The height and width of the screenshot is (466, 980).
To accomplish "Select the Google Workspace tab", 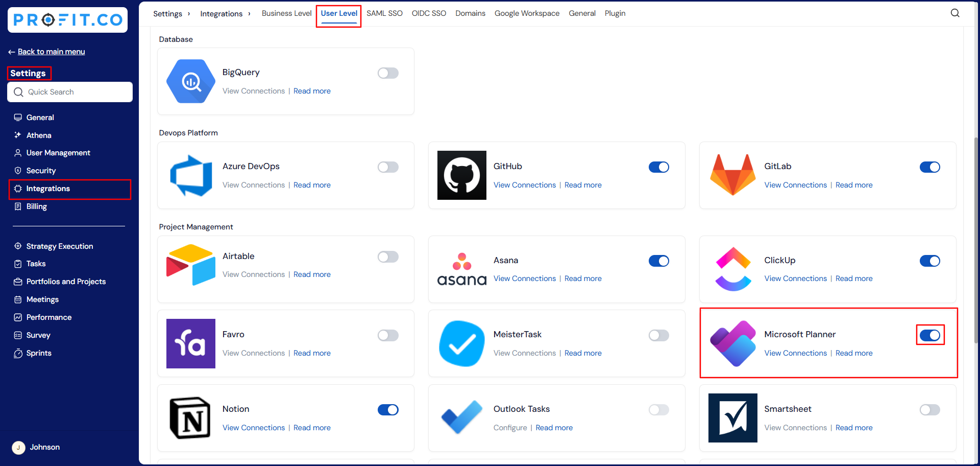I will tap(527, 13).
